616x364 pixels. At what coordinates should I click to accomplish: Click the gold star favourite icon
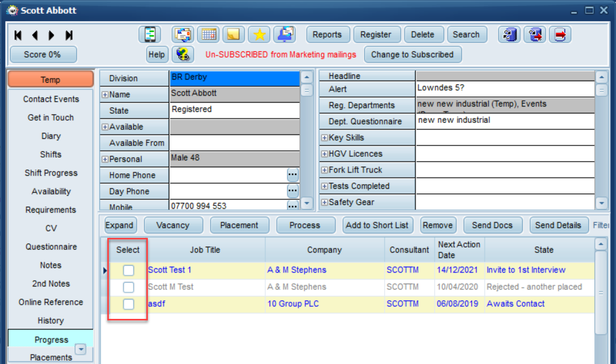(x=259, y=34)
